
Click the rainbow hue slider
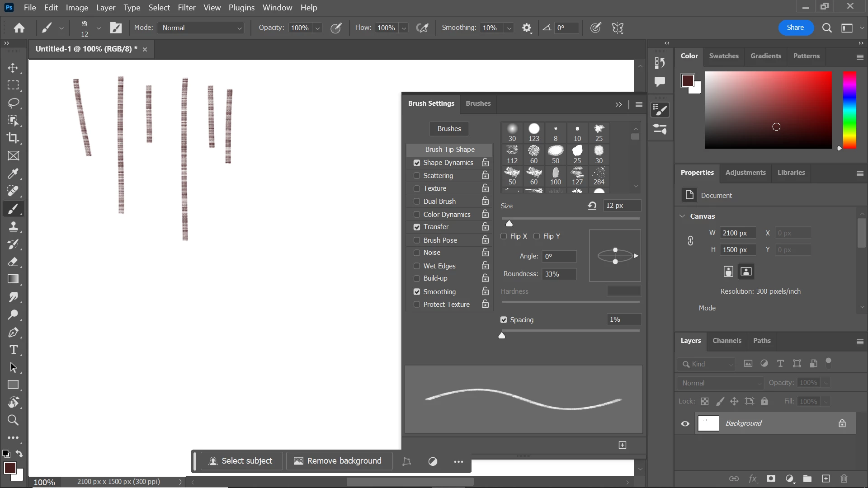(x=849, y=110)
